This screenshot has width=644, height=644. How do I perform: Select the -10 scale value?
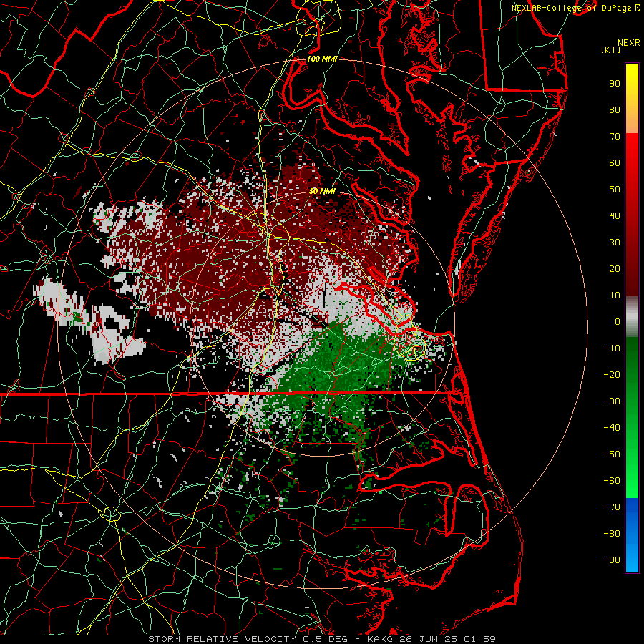tap(612, 348)
